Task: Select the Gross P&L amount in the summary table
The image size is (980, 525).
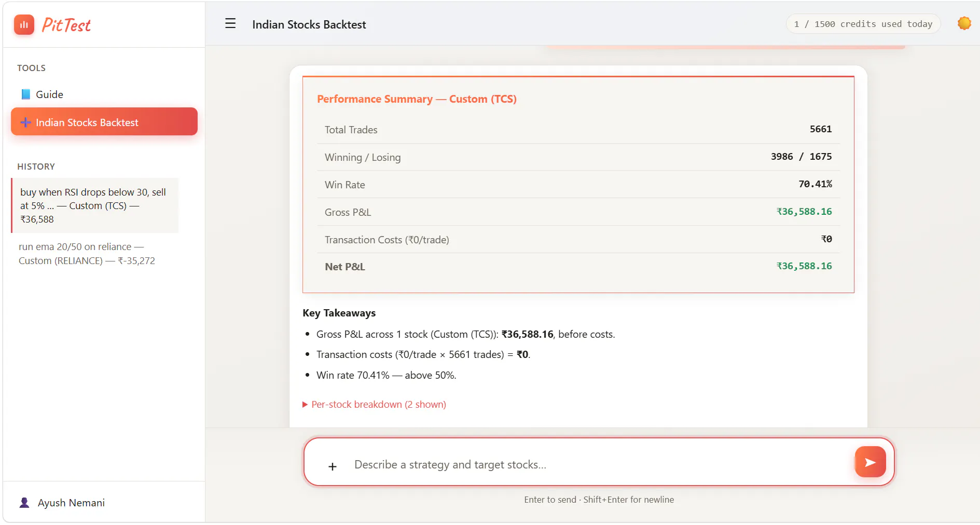Action: click(x=804, y=212)
